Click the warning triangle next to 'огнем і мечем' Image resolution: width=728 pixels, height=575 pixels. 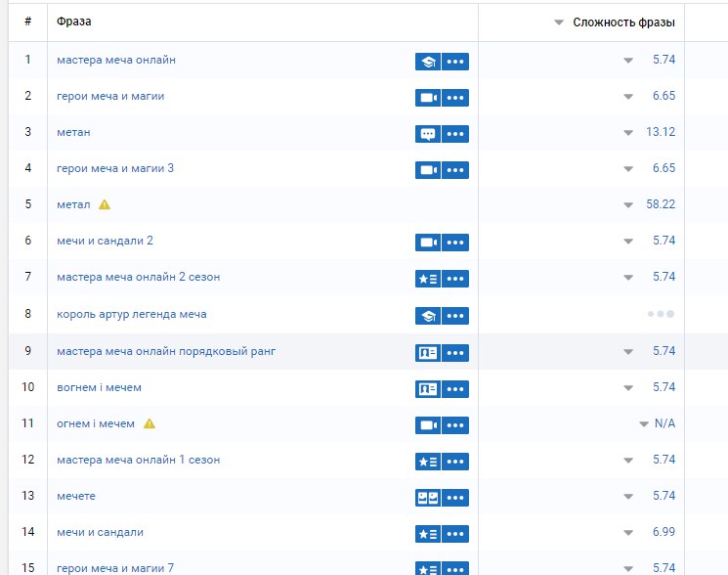click(x=150, y=423)
